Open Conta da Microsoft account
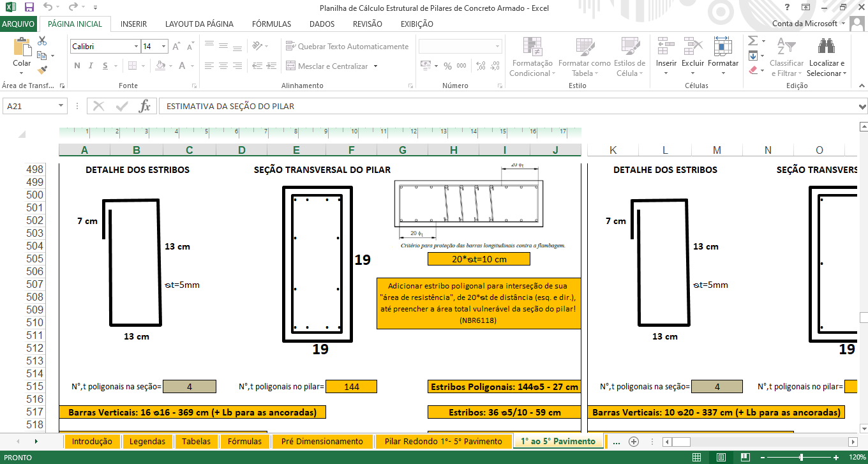The height and width of the screenshot is (464, 868). [809, 24]
